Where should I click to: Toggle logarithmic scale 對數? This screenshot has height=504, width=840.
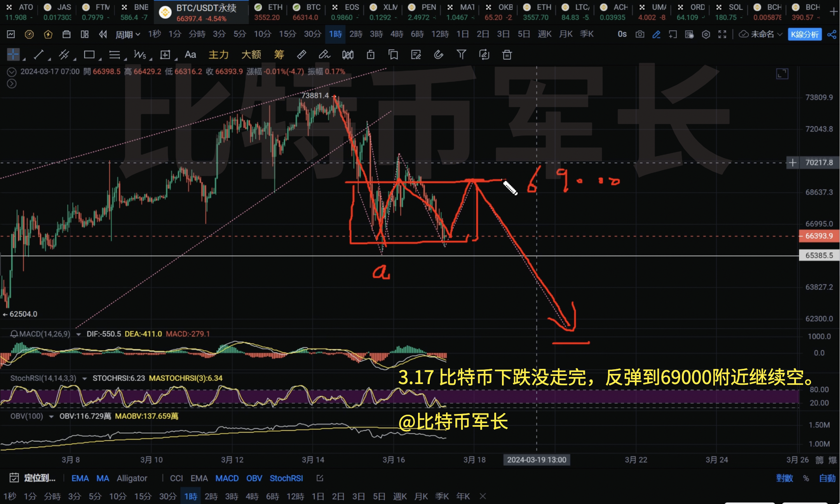[784, 478]
